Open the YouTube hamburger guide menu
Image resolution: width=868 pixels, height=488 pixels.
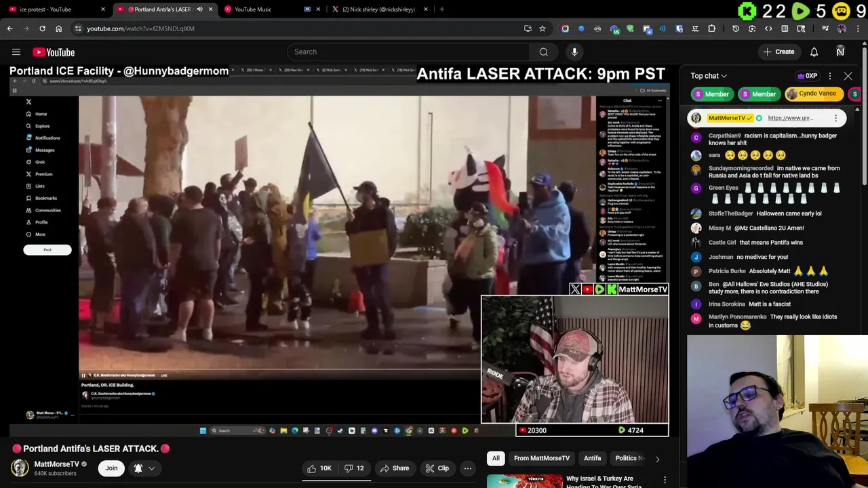(x=16, y=52)
